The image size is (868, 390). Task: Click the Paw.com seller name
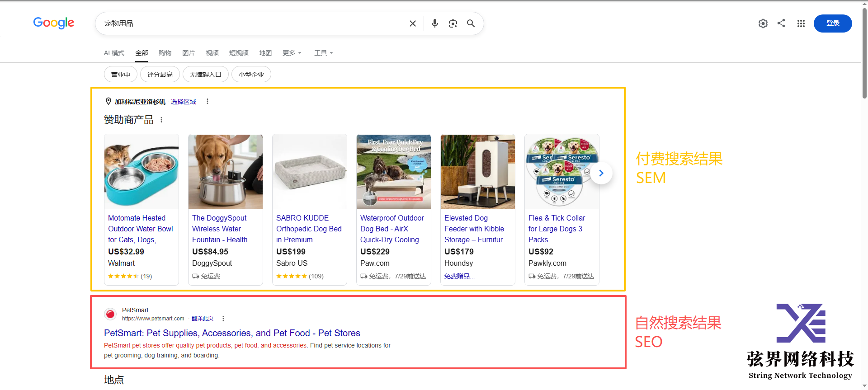pyautogui.click(x=375, y=263)
